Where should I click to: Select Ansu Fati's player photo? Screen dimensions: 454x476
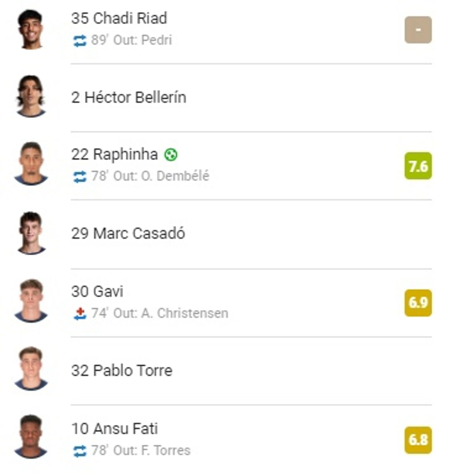coord(30,437)
